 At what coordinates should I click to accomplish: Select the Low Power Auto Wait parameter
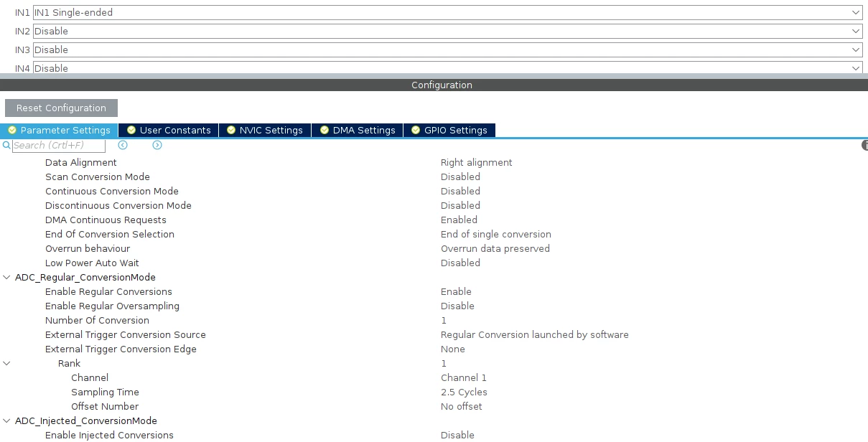[x=92, y=263]
